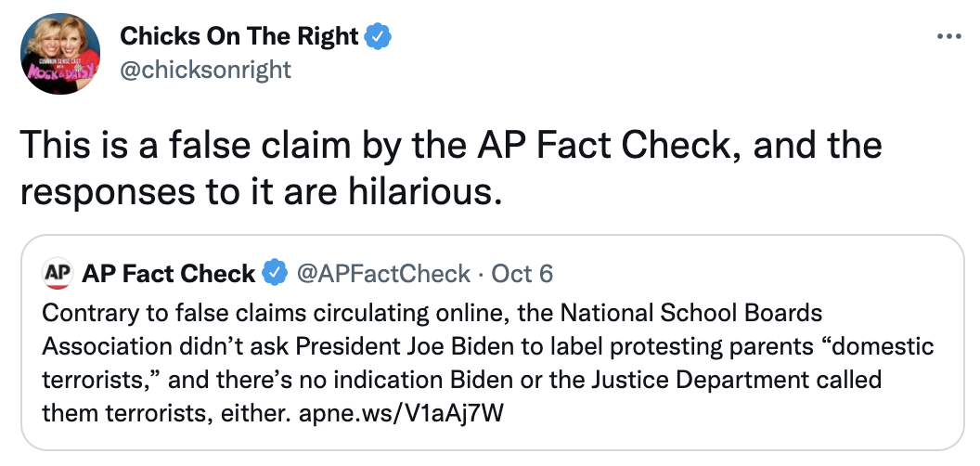Click "National School Boards" in quoted tweet
980x466 pixels.
coord(691,312)
